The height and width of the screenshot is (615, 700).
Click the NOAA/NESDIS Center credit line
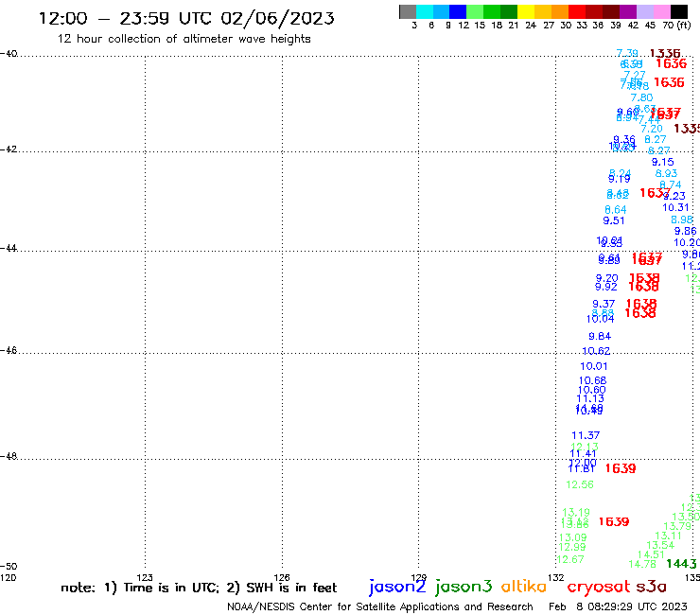pos(380,606)
